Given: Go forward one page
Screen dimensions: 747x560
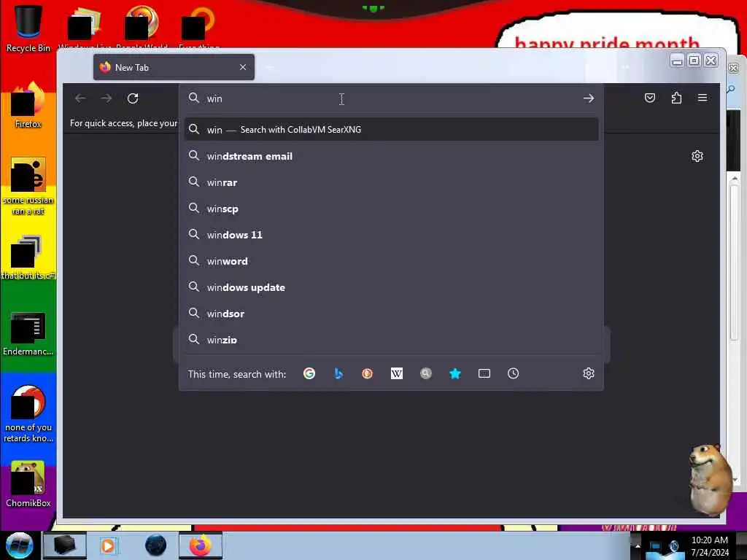Looking at the screenshot, I should pyautogui.click(x=107, y=98).
